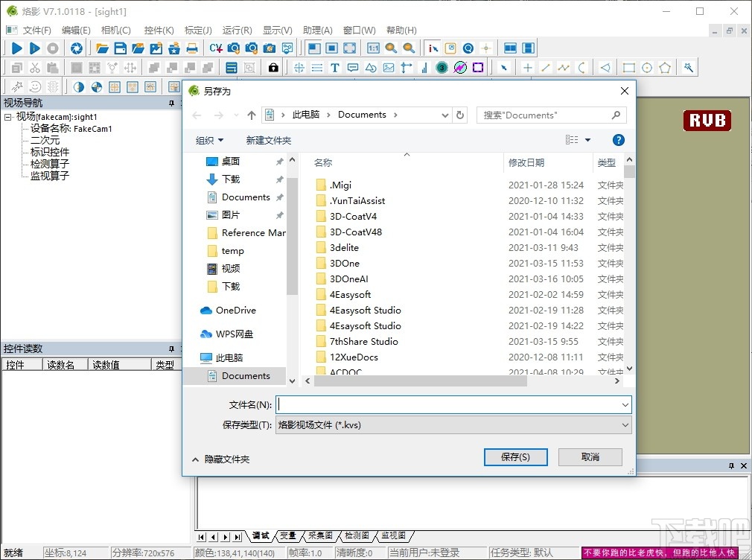
Task: Click the zoom out magnifier icon
Action: pyautogui.click(x=409, y=48)
